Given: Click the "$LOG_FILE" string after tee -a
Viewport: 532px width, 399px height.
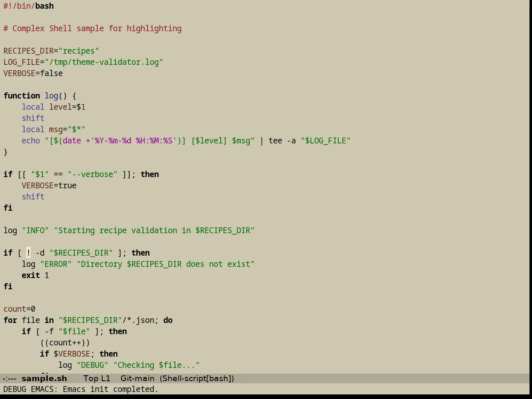Looking at the screenshot, I should pyautogui.click(x=326, y=140).
